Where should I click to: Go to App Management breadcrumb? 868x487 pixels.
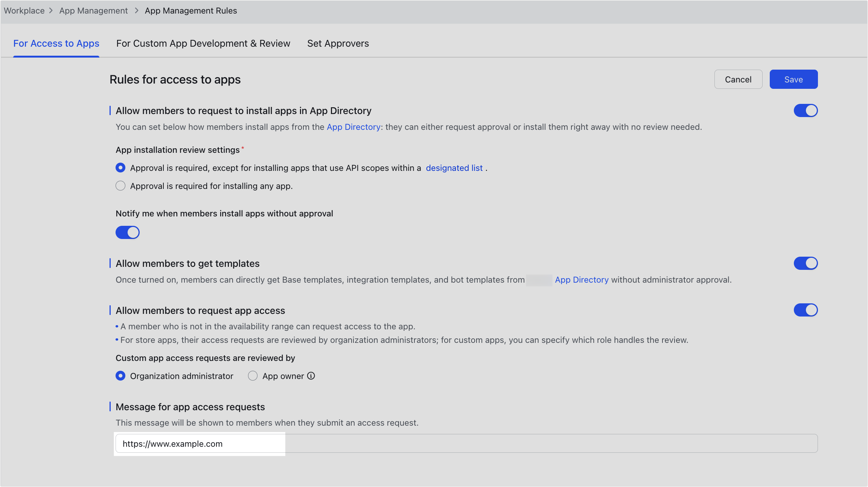pyautogui.click(x=93, y=11)
